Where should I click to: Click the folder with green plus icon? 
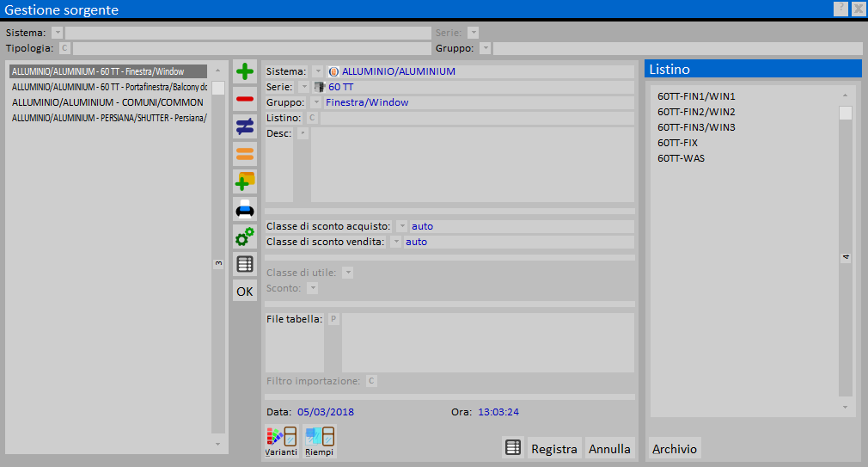coord(245,181)
